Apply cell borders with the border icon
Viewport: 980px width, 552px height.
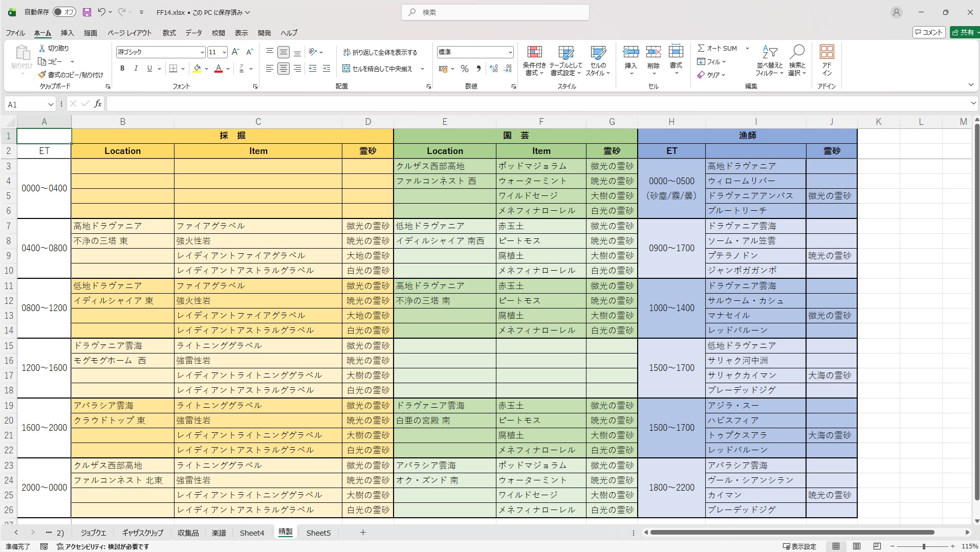tap(173, 69)
